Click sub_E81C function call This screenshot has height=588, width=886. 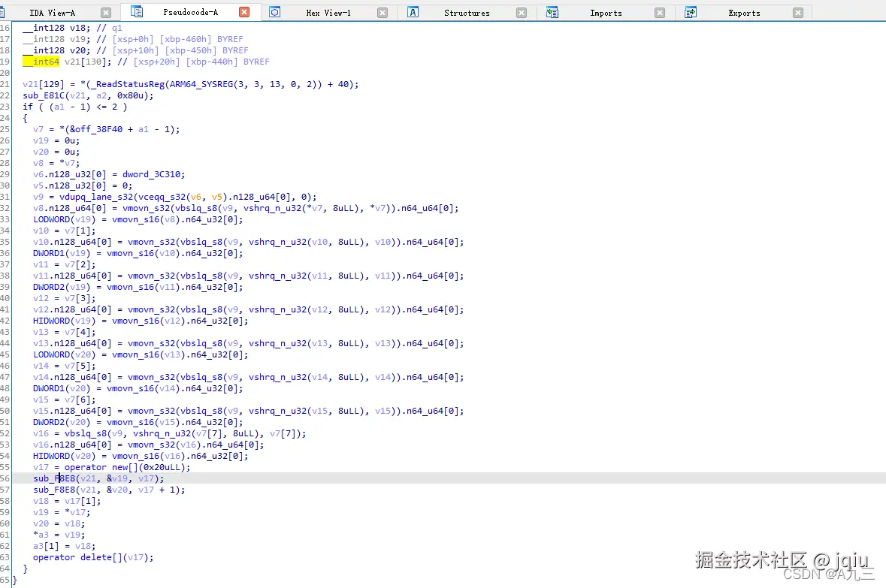click(x=44, y=95)
